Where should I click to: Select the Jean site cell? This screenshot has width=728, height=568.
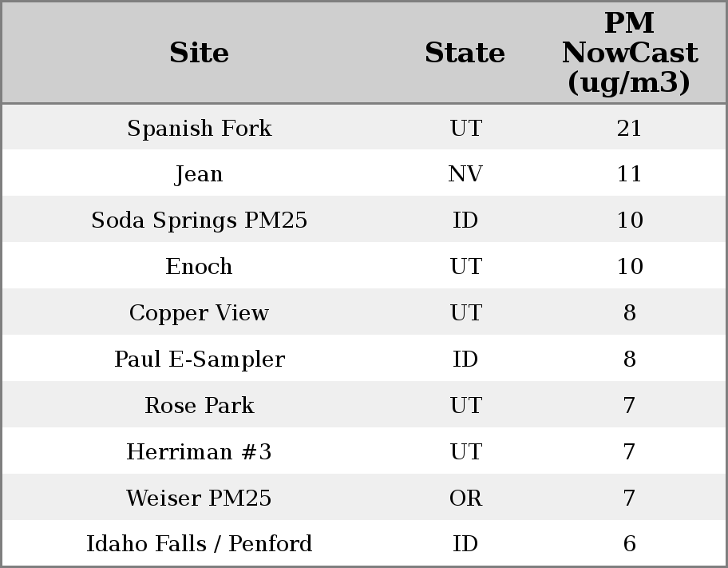[200, 174]
